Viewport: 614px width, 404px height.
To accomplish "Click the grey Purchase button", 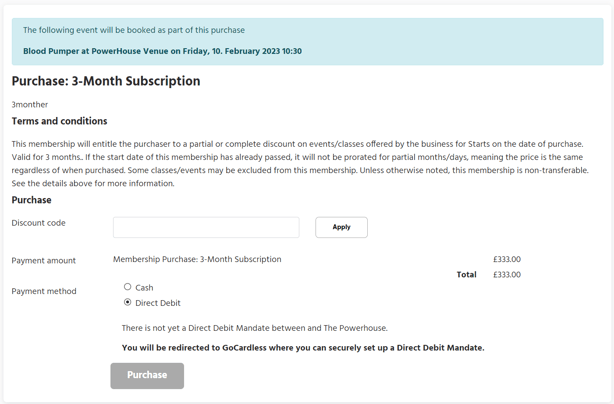I will 147,375.
